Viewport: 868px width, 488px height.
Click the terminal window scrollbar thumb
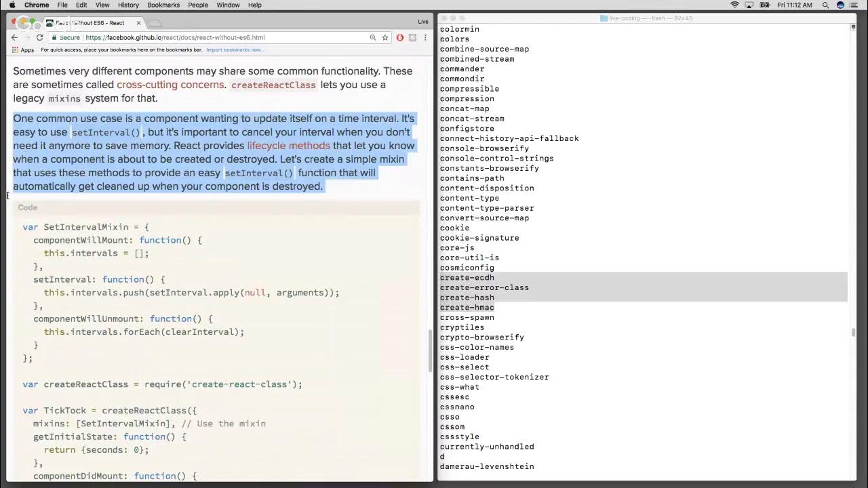point(853,331)
